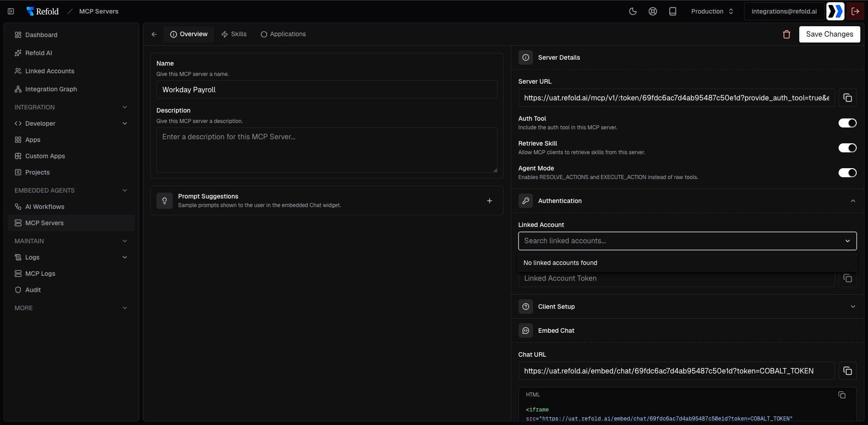Screen dimensions: 868x425
Task: Delete this MCP server trash icon
Action: [787, 34]
